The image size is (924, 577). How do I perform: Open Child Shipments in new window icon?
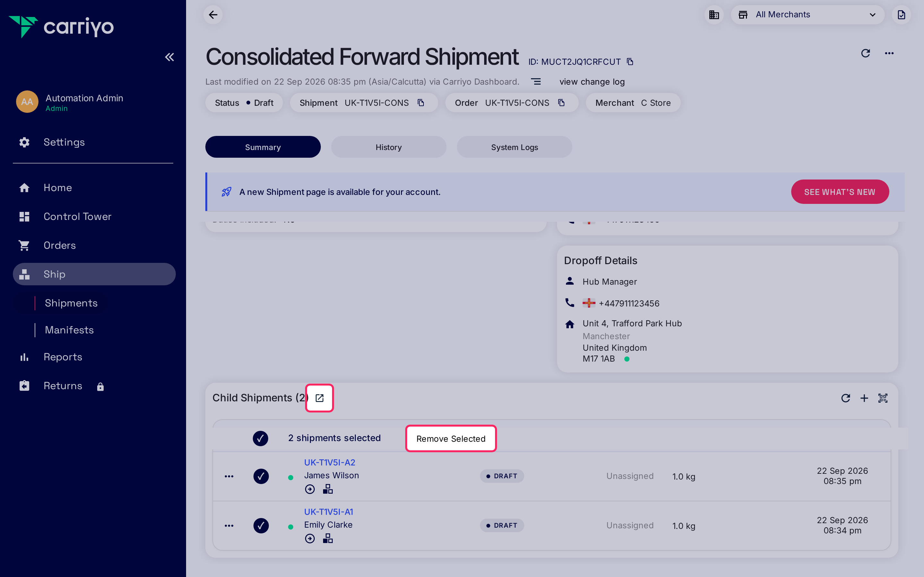pos(320,398)
